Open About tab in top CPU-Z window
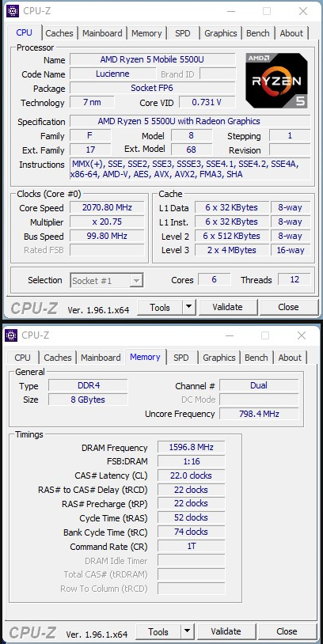 (291, 33)
